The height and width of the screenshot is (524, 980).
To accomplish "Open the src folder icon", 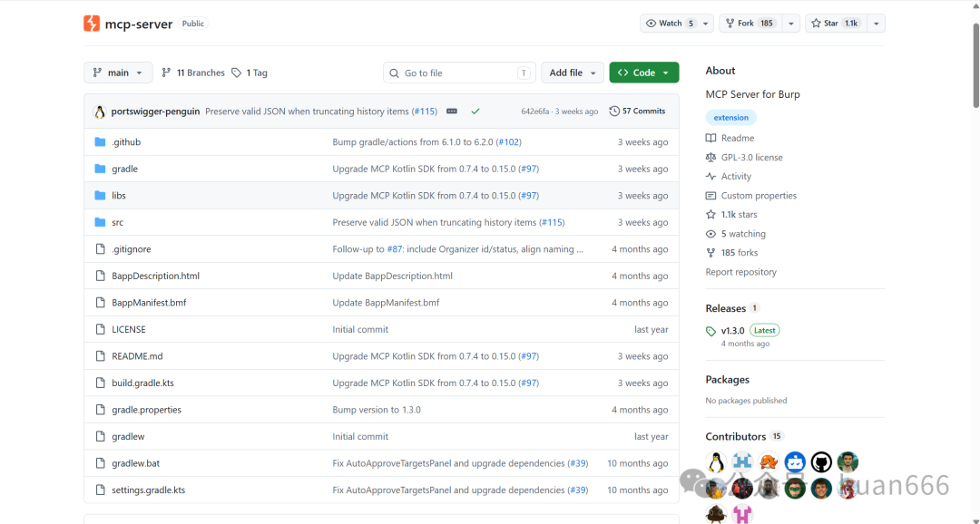I will click(100, 222).
